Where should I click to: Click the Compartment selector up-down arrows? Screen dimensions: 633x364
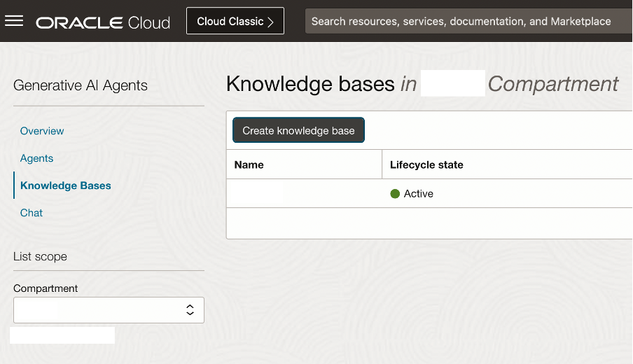[x=190, y=310]
